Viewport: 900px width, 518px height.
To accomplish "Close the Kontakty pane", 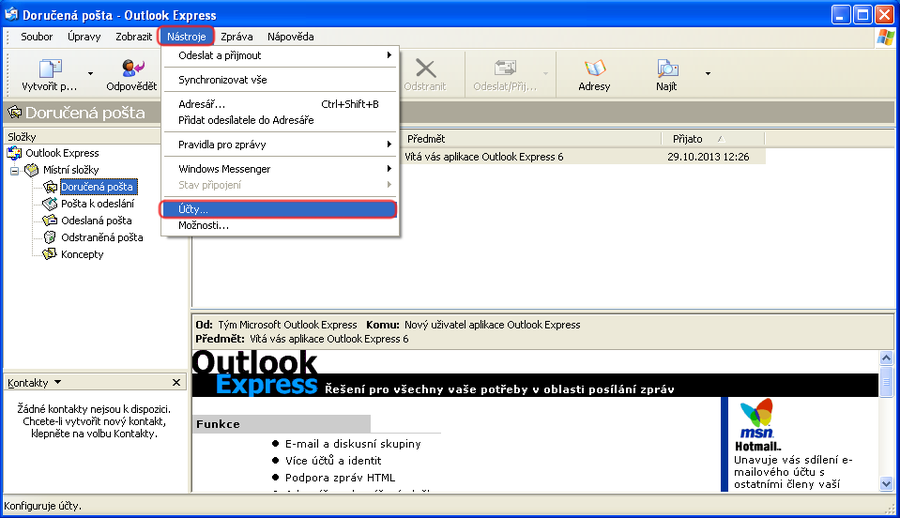I will pos(176,382).
